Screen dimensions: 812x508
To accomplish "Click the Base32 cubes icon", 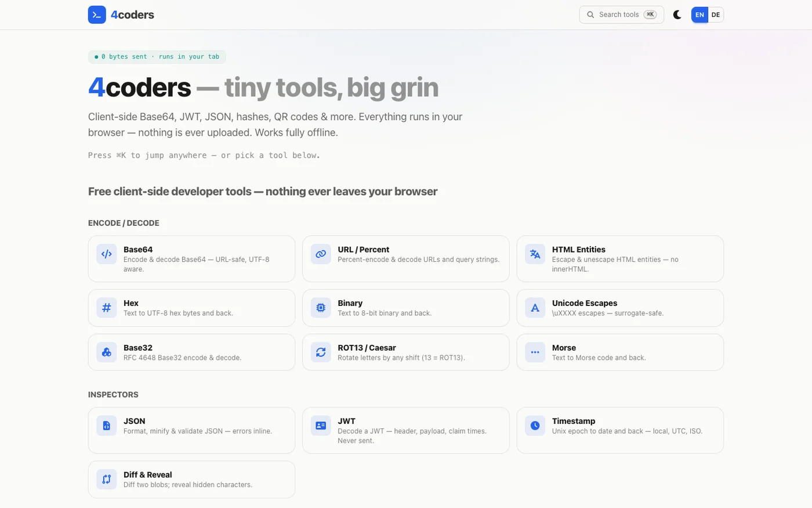I will tap(107, 352).
